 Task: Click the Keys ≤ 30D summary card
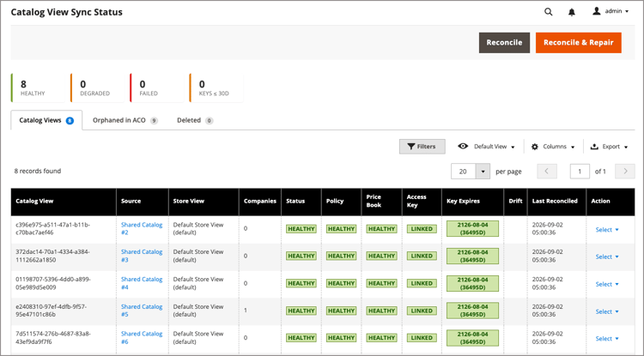click(216, 87)
